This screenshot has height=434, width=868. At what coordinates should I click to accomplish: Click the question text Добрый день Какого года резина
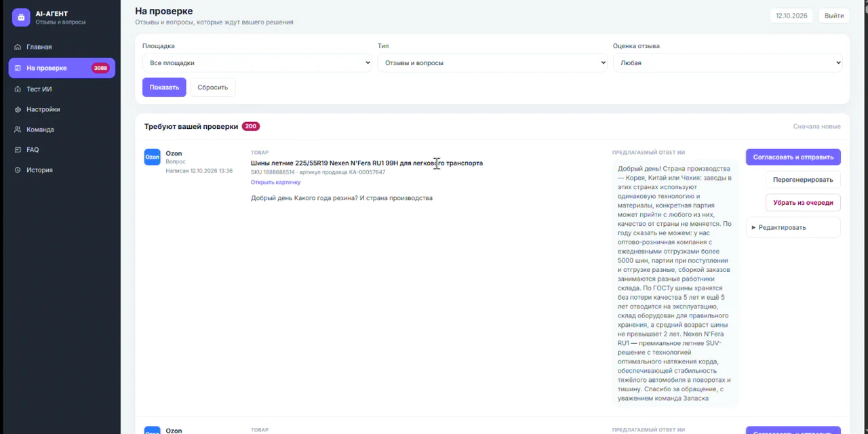pyautogui.click(x=342, y=198)
